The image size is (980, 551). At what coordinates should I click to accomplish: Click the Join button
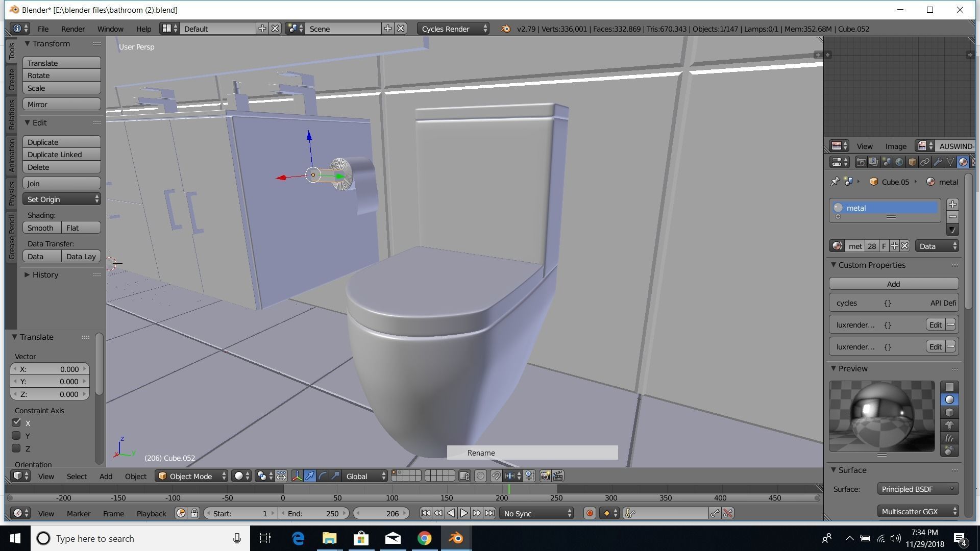click(x=61, y=183)
